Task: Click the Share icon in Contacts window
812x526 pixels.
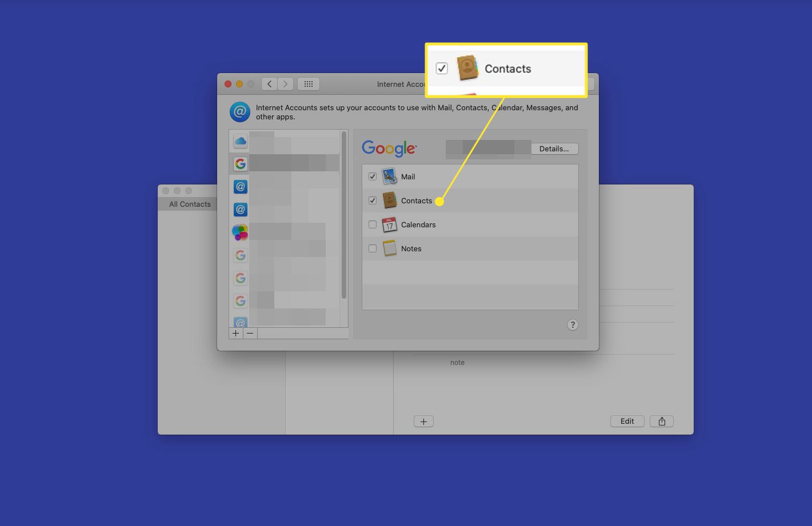Action: pyautogui.click(x=662, y=421)
